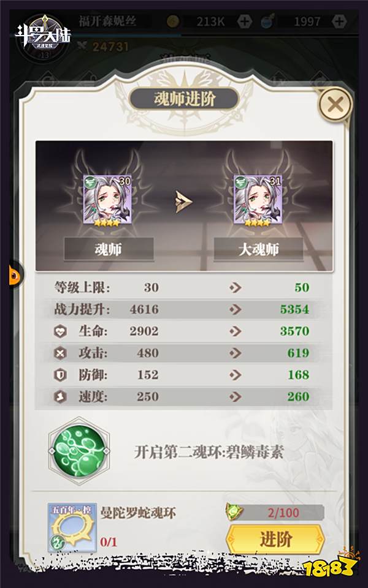Screen dimensions: 368x588
Task: Click the 魂师 rank label
Action: pyautogui.click(x=109, y=249)
